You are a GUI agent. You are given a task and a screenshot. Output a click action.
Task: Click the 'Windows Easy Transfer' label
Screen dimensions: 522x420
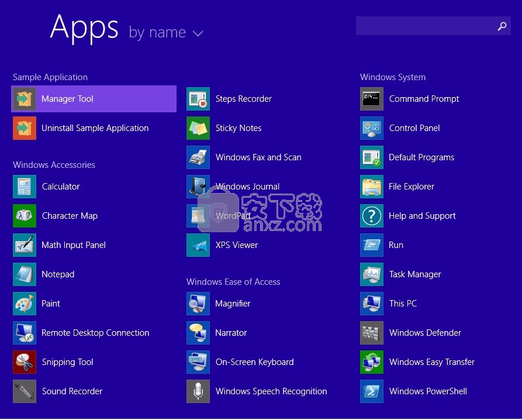(x=432, y=362)
